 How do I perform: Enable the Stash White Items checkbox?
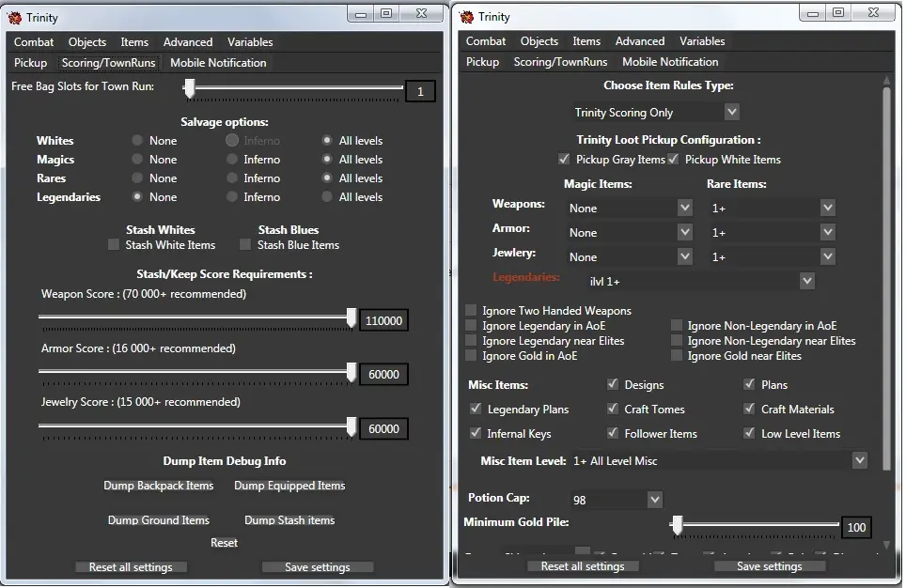coord(114,245)
